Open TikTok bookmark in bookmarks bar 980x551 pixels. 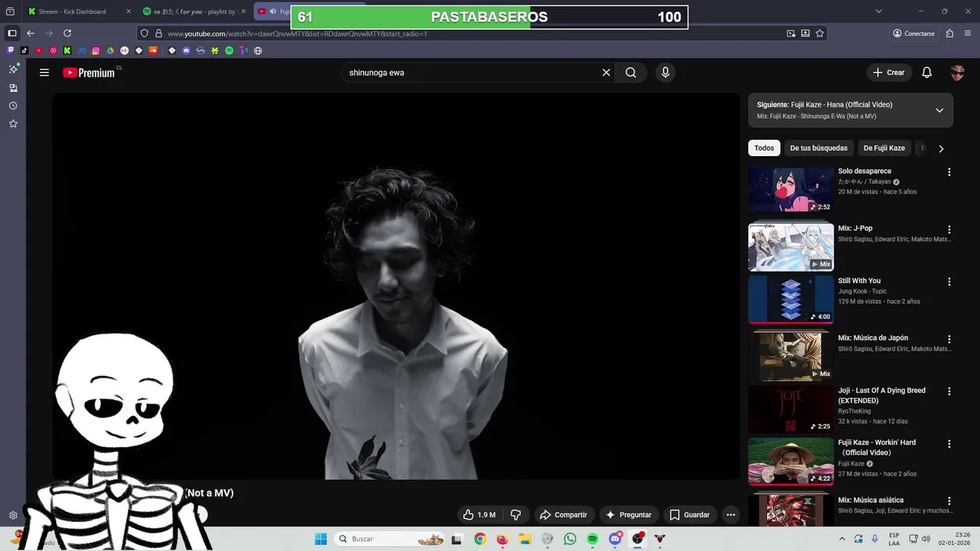click(x=24, y=51)
